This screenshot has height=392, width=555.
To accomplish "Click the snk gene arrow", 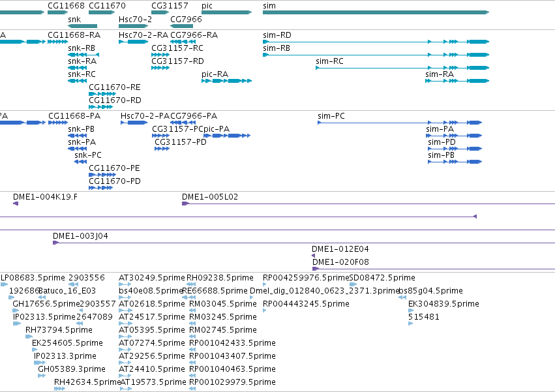I will [82, 26].
